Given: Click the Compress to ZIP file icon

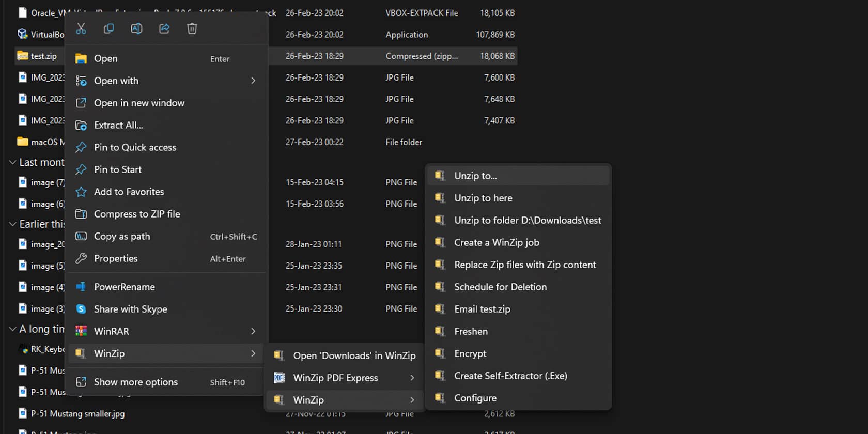Looking at the screenshot, I should 81,214.
